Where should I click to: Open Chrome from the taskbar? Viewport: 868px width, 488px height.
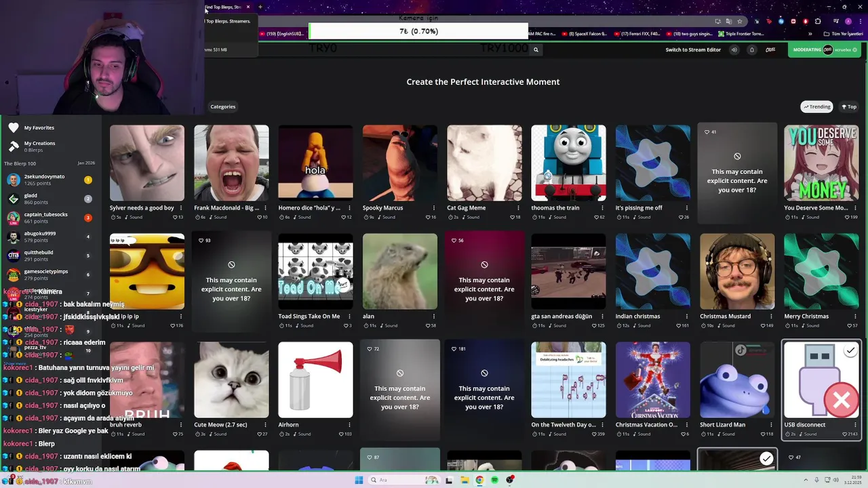(479, 481)
